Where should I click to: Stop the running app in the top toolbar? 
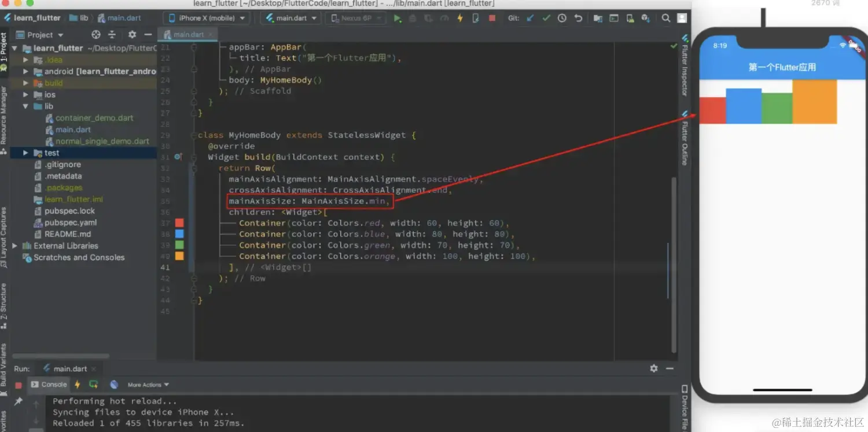[x=492, y=19]
